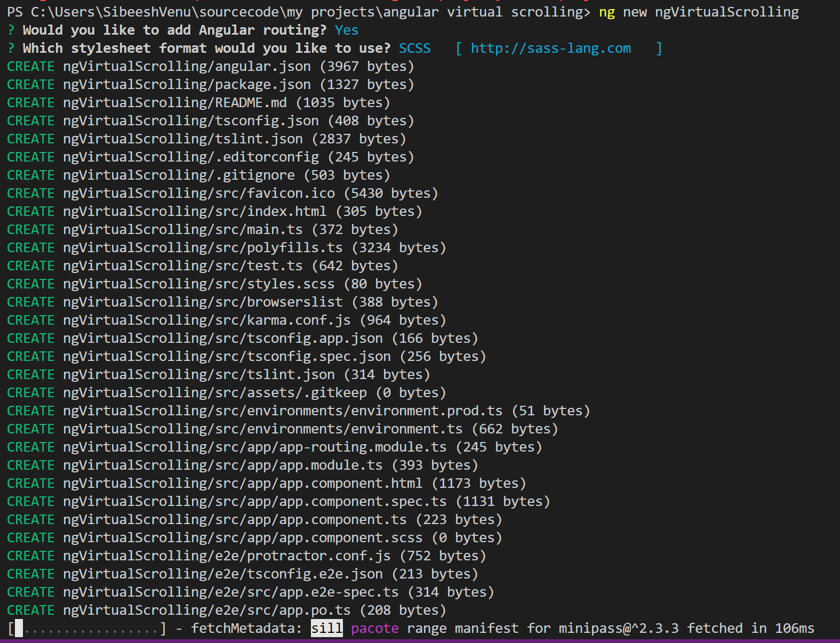
Task: Click the app.component.html line
Action: click(267, 484)
